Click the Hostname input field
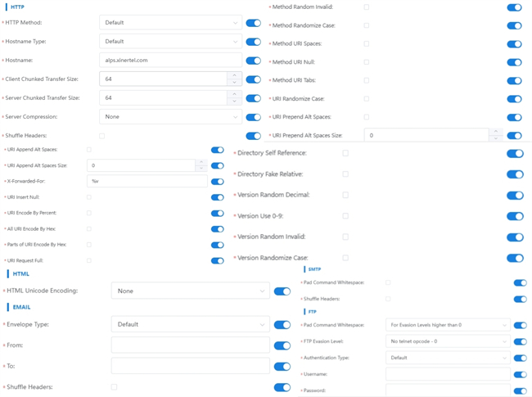 click(170, 61)
